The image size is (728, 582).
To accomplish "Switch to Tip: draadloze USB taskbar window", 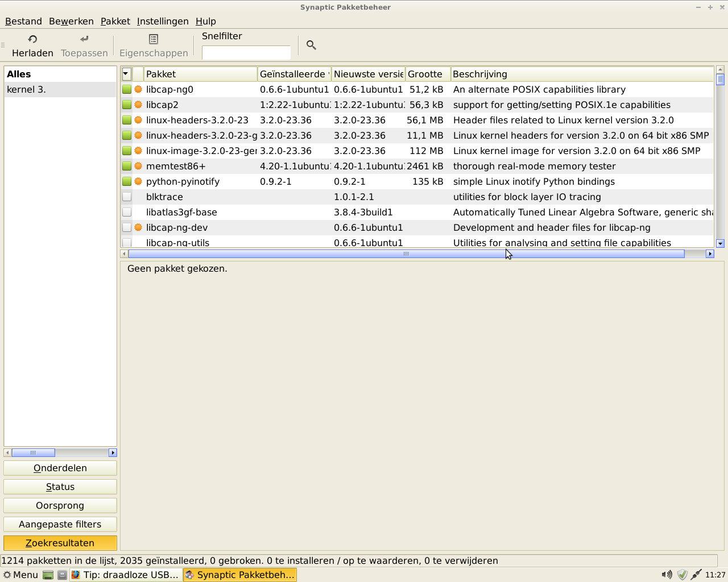I will click(126, 575).
